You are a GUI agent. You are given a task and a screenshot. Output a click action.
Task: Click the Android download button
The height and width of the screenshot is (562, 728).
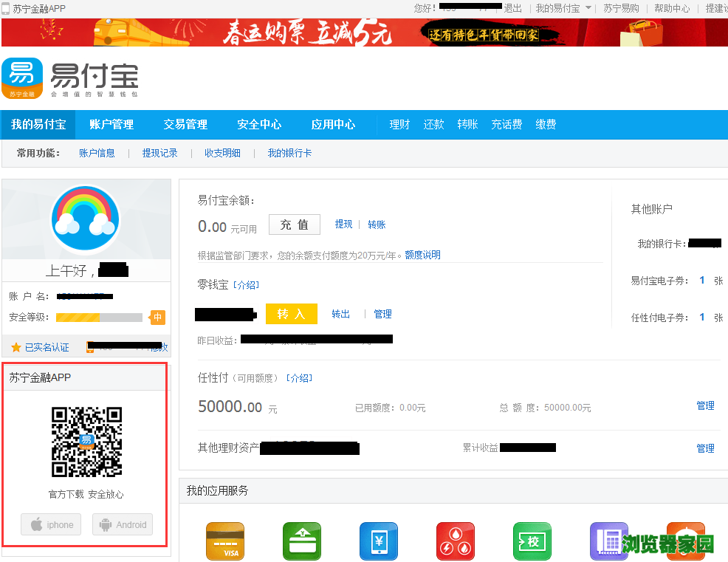coord(123,525)
